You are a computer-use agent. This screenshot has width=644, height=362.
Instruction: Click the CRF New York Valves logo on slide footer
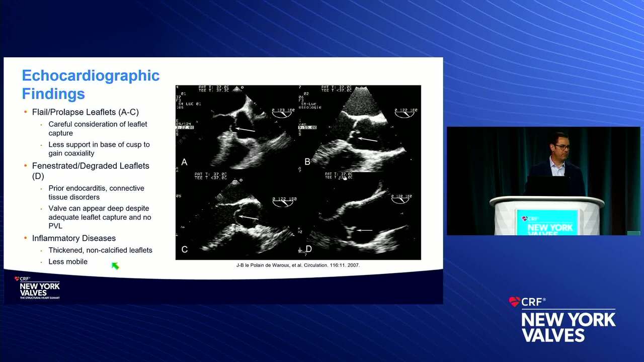pyautogui.click(x=39, y=288)
